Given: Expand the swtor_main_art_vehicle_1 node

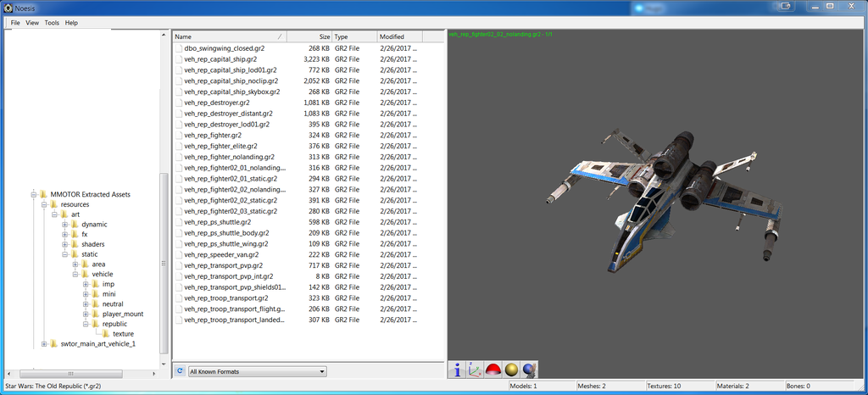Looking at the screenshot, I should pos(44,343).
